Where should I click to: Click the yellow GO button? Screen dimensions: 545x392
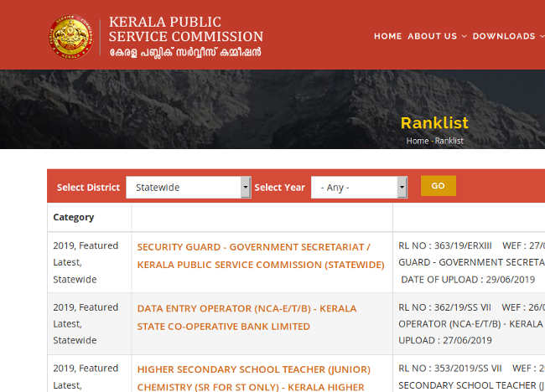[x=439, y=186]
